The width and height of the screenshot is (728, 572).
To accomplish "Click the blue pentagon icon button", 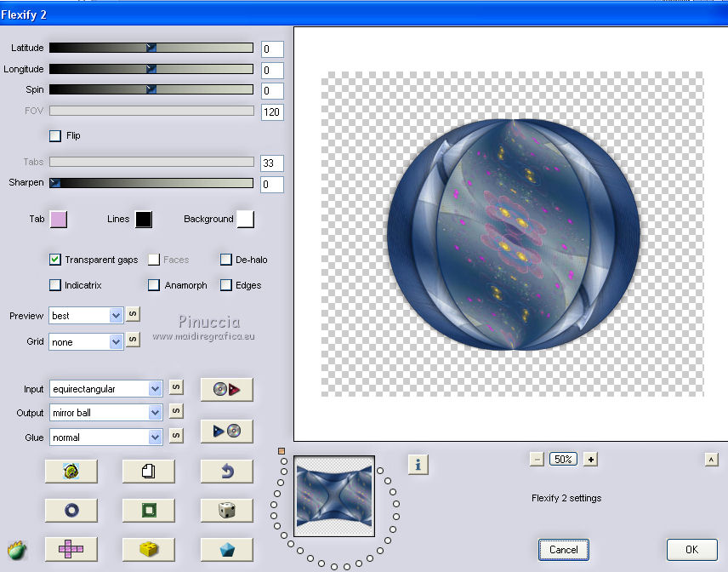I will (226, 549).
